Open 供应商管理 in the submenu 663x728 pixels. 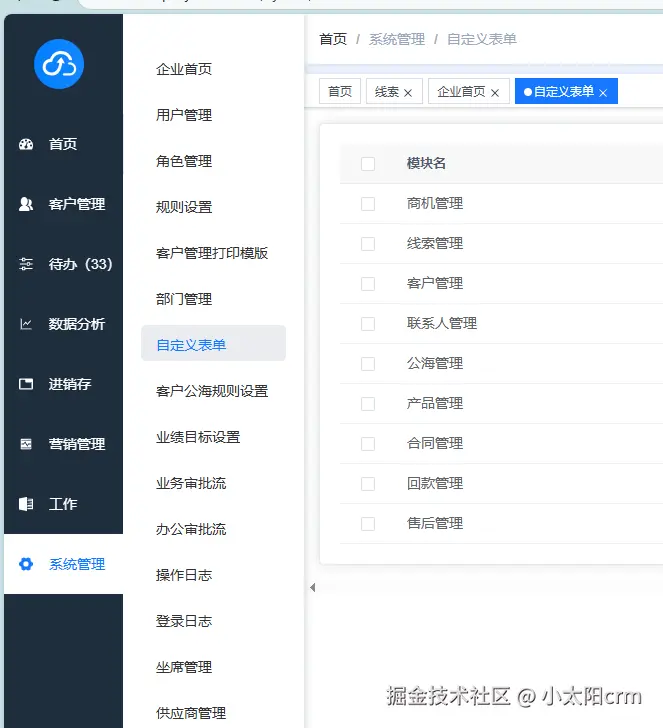(191, 713)
